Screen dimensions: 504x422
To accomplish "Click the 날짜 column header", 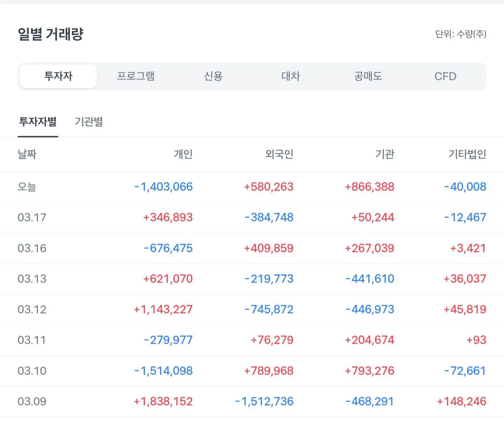I will [27, 154].
